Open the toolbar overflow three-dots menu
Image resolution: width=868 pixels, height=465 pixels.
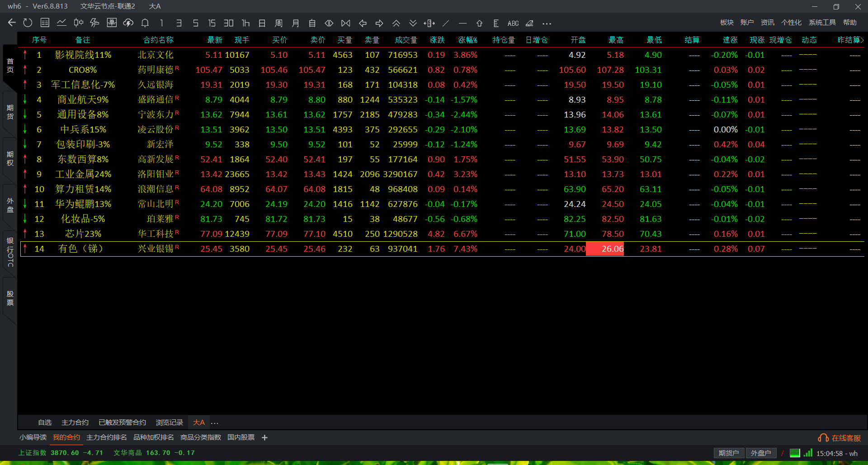[547, 23]
